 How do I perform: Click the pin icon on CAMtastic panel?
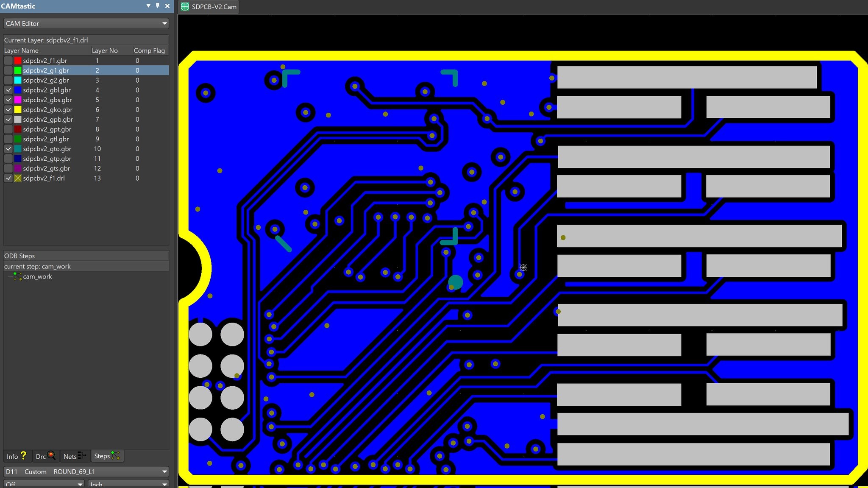pos(158,6)
